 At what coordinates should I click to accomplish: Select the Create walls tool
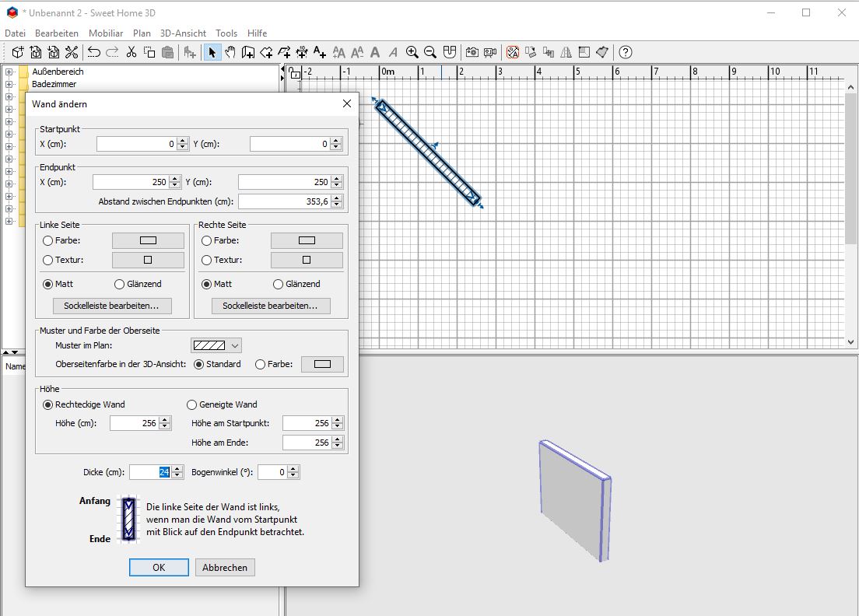tap(247, 52)
